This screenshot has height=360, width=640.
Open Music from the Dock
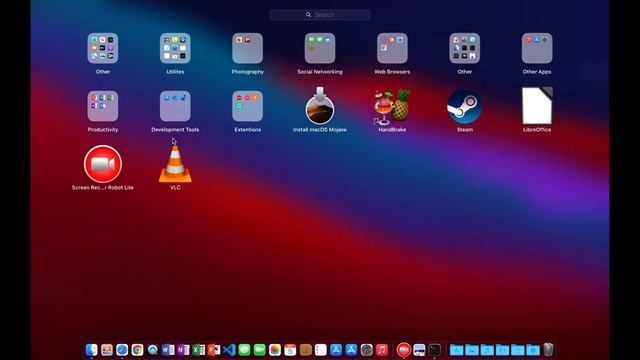click(382, 350)
